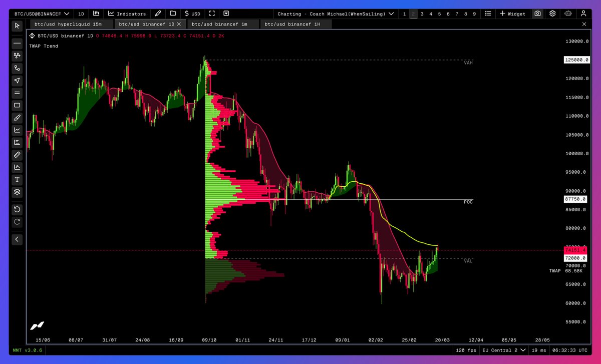The width and height of the screenshot is (601, 364).
Task: Open the list view menu icon
Action: (488, 14)
